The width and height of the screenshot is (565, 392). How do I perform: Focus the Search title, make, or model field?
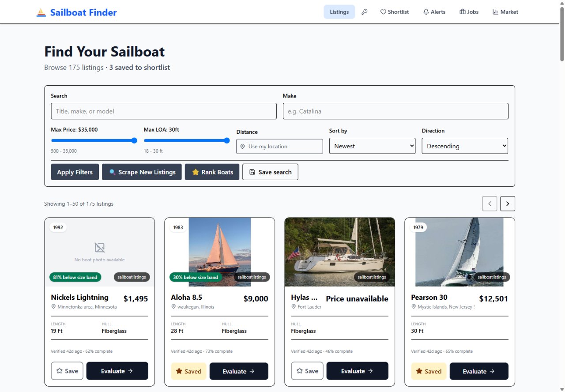(164, 111)
